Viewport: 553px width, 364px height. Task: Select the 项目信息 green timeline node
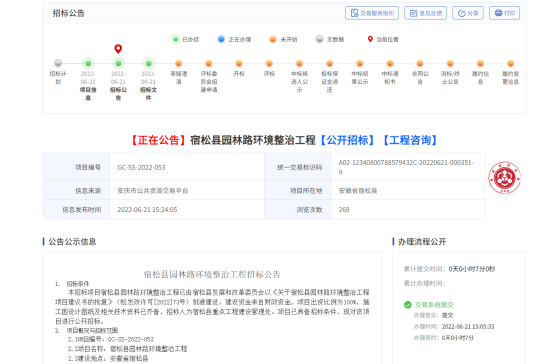[x=88, y=63]
